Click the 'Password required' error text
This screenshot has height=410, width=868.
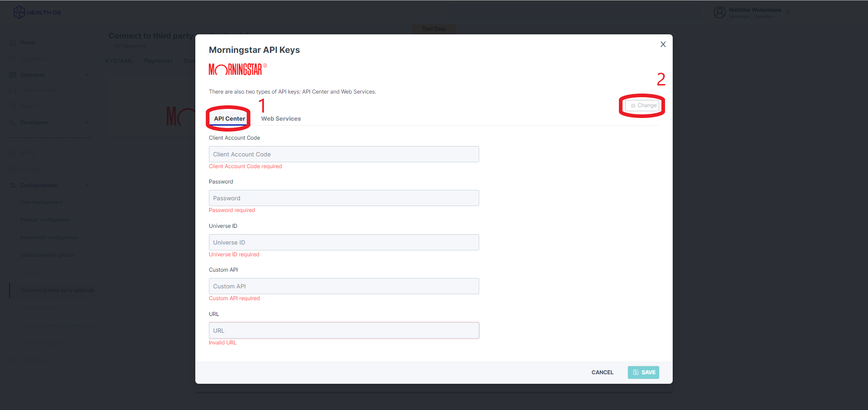pos(232,210)
